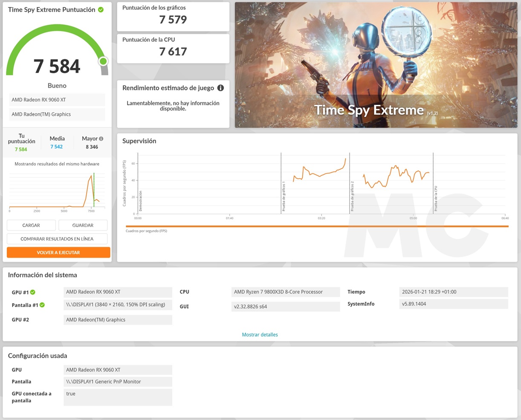The image size is (521, 420).
Task: Expand Mostrar detalles in system information
Action: [260, 335]
